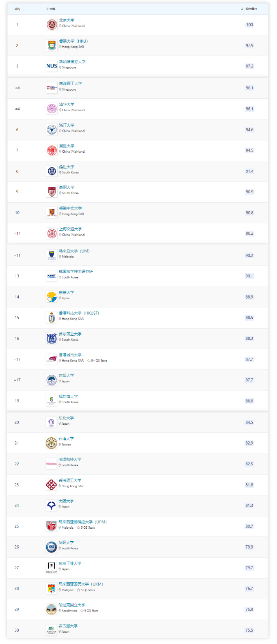Click the HKU crest logo
The image size is (277, 644).
pyautogui.click(x=52, y=45)
